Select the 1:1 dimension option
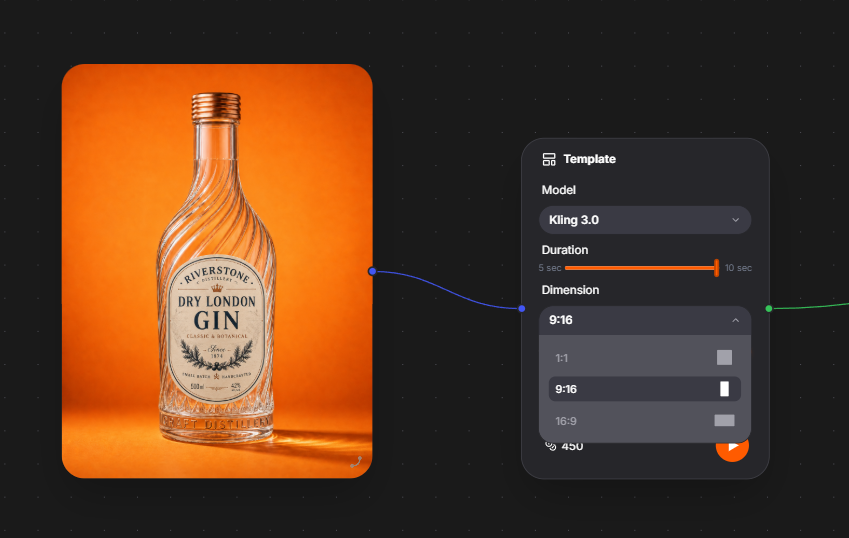The image size is (849, 538). point(645,358)
